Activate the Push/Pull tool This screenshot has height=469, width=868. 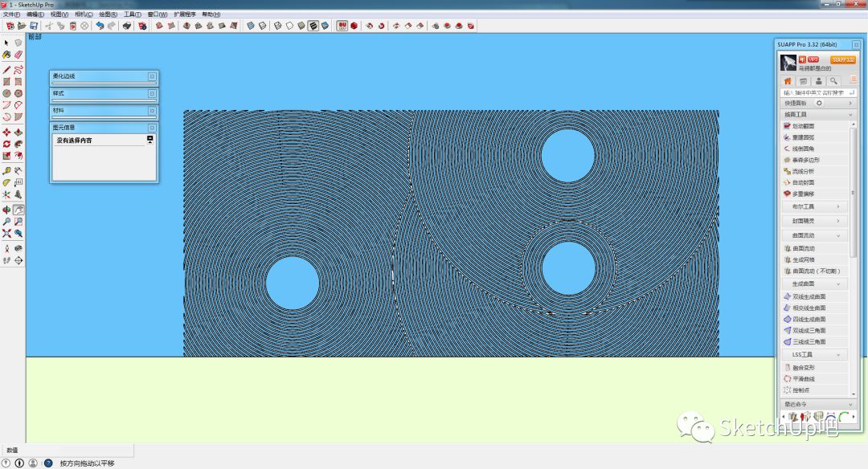[18, 133]
